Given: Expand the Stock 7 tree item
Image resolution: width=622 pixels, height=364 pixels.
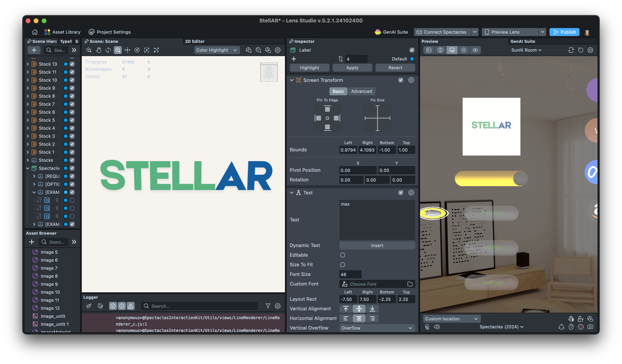Looking at the screenshot, I should click(28, 104).
